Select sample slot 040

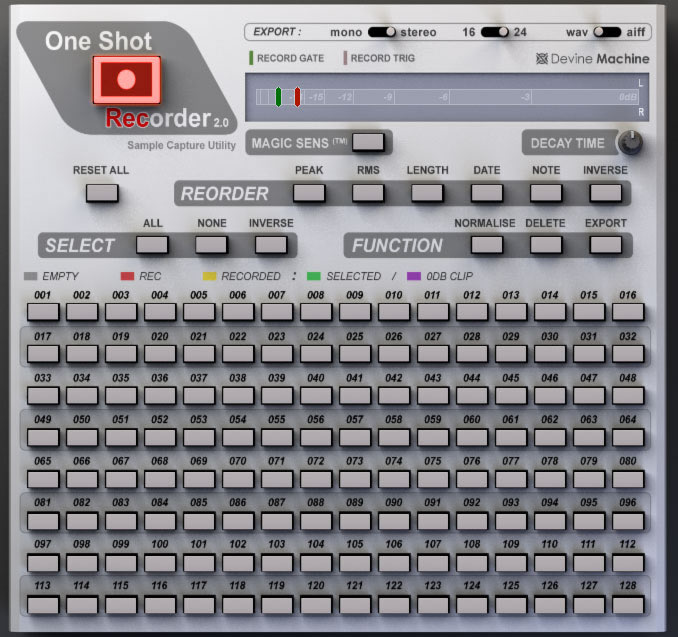(x=316, y=395)
